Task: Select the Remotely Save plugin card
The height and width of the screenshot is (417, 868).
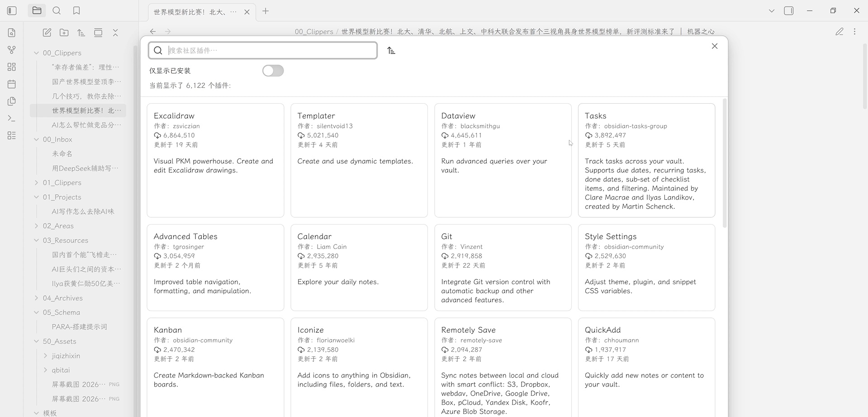Action: pos(503,367)
